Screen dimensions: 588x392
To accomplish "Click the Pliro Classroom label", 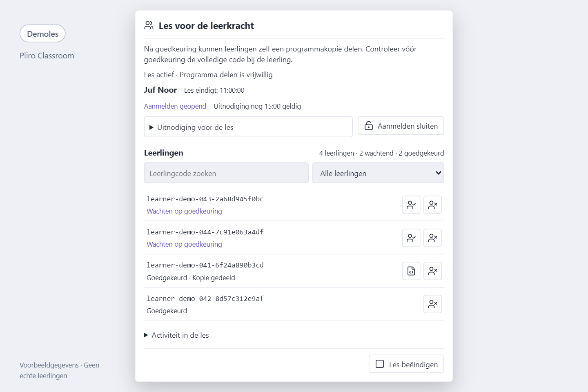I will 47,56.
